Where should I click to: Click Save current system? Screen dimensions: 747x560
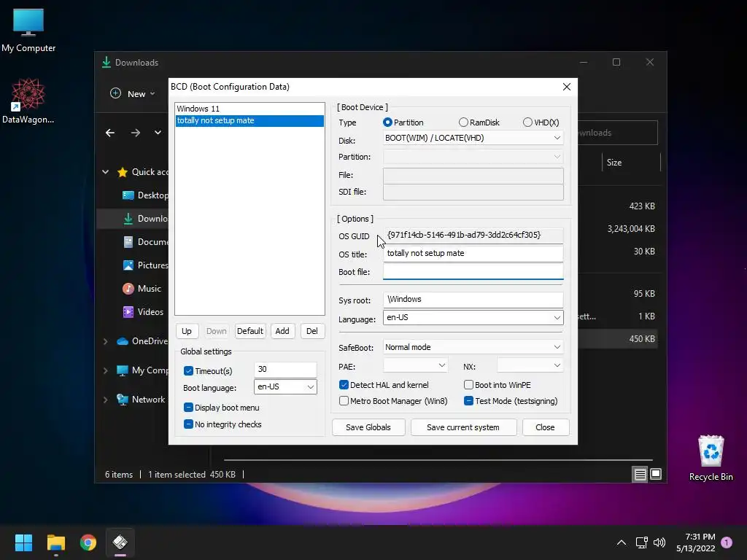[x=463, y=427]
